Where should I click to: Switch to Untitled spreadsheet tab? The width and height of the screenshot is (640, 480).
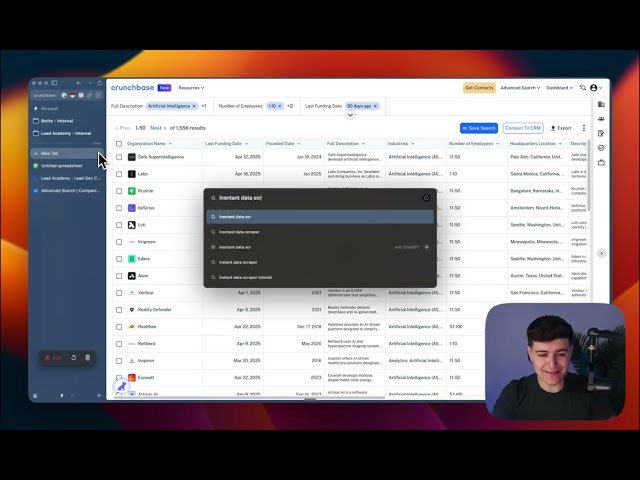point(67,166)
